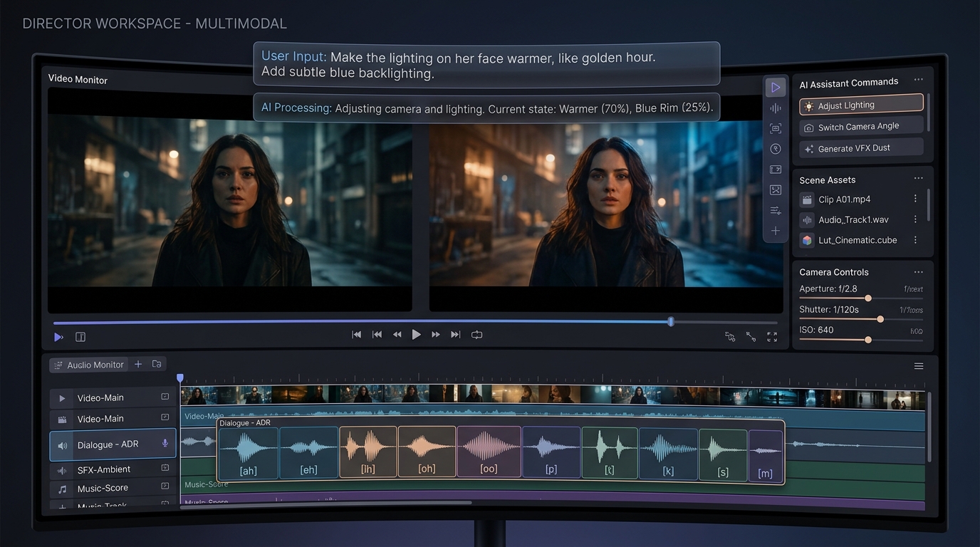Click the split-view layout icon under monitor

(80, 337)
